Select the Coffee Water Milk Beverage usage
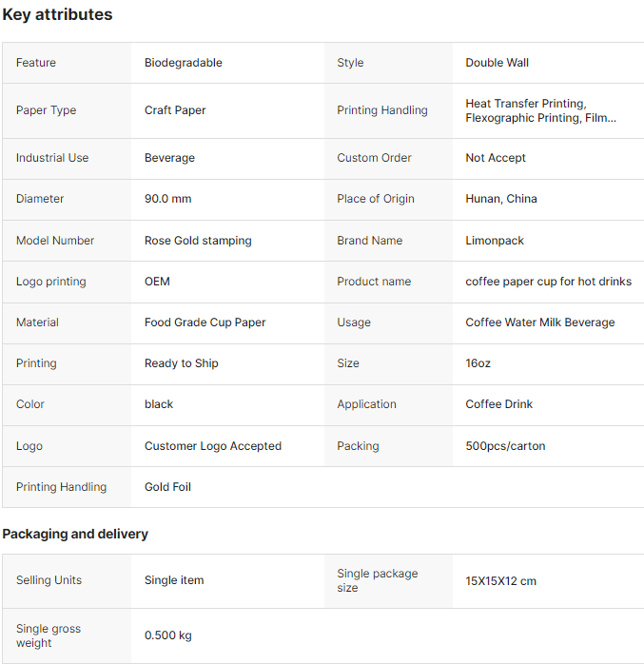 (539, 322)
